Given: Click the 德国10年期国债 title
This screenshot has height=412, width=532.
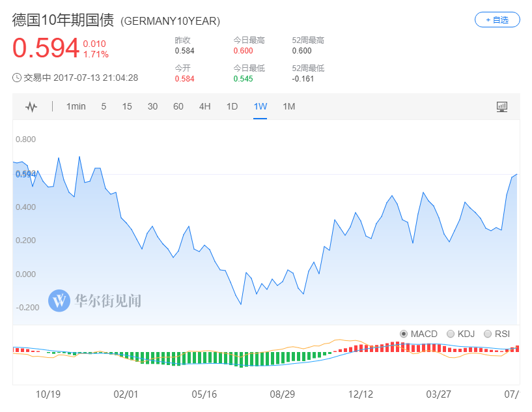Looking at the screenshot, I should point(63,20).
